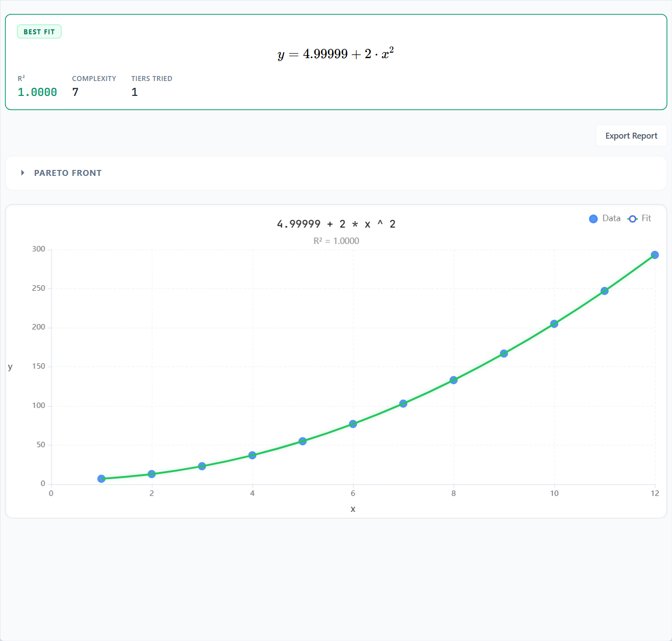Select the data point at x = 12

[x=655, y=255]
